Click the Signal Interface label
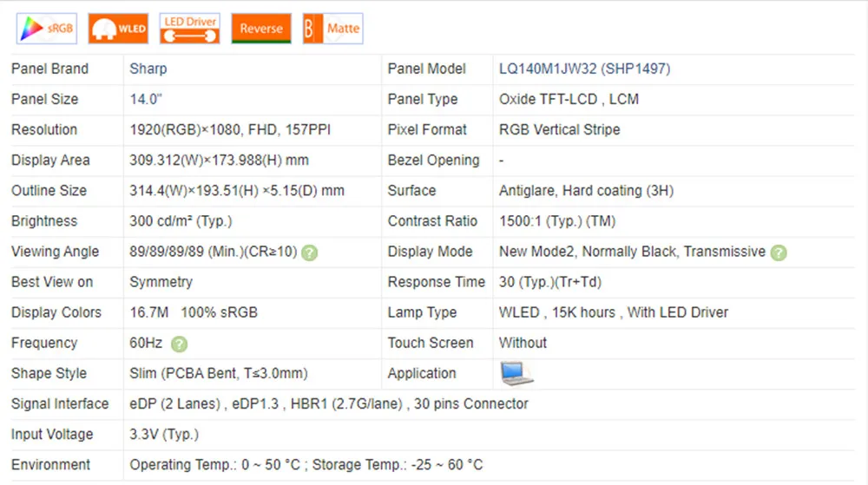Image resolution: width=868 pixels, height=485 pixels. coord(60,403)
